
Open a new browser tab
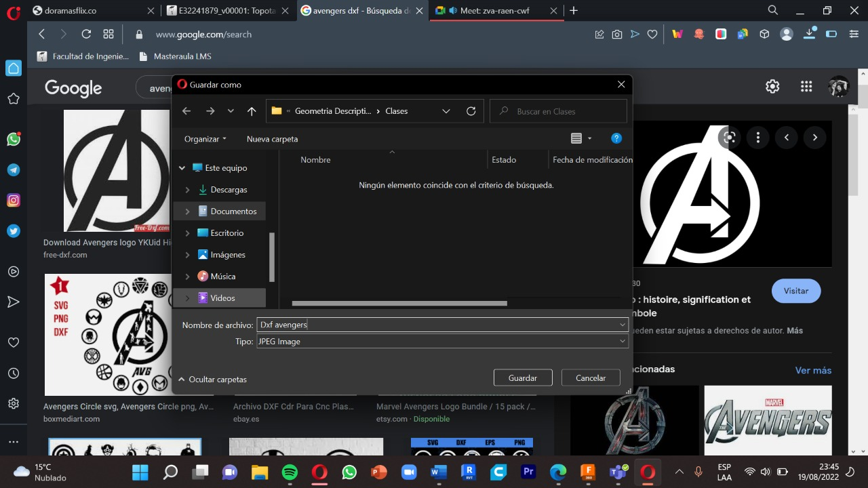[x=574, y=10]
